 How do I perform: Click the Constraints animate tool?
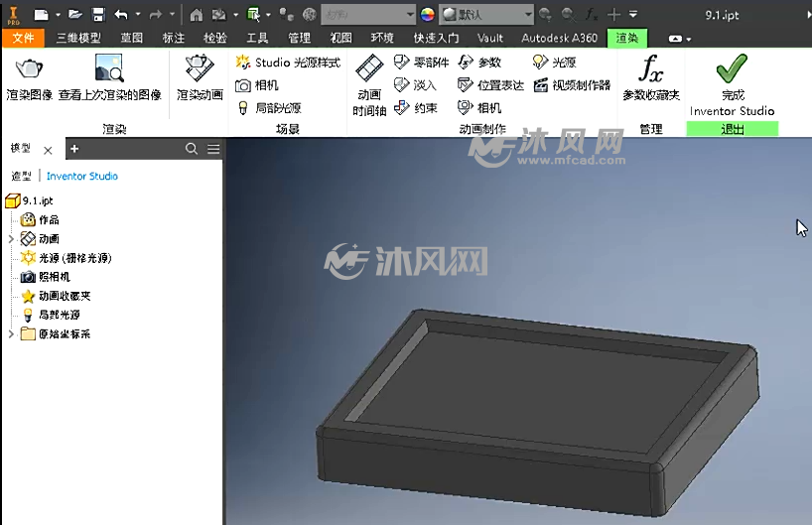click(415, 108)
